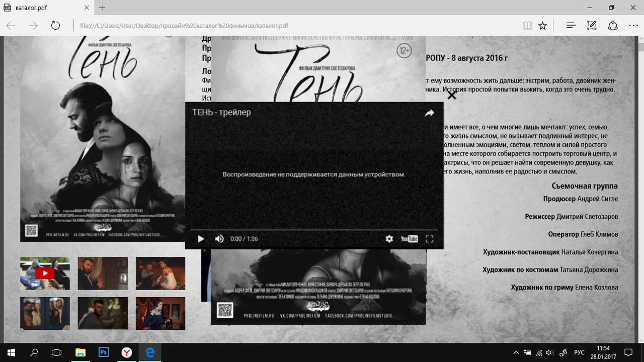Mute the trailer video volume
This screenshot has height=362, width=644.
(219, 239)
